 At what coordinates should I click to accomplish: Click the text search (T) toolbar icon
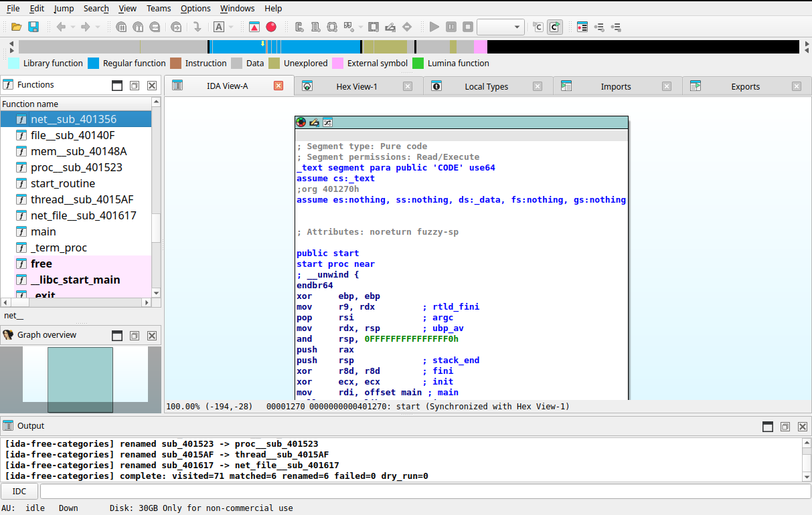(x=138, y=27)
